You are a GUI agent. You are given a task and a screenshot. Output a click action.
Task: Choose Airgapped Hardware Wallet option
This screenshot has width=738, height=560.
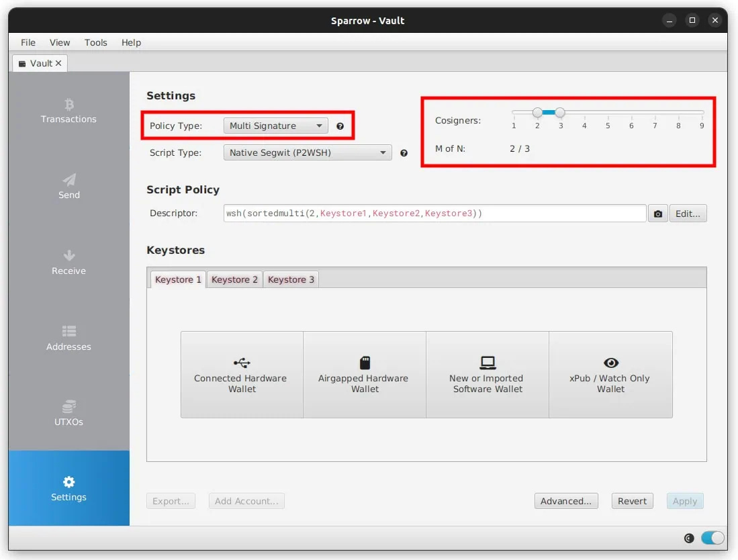point(365,375)
